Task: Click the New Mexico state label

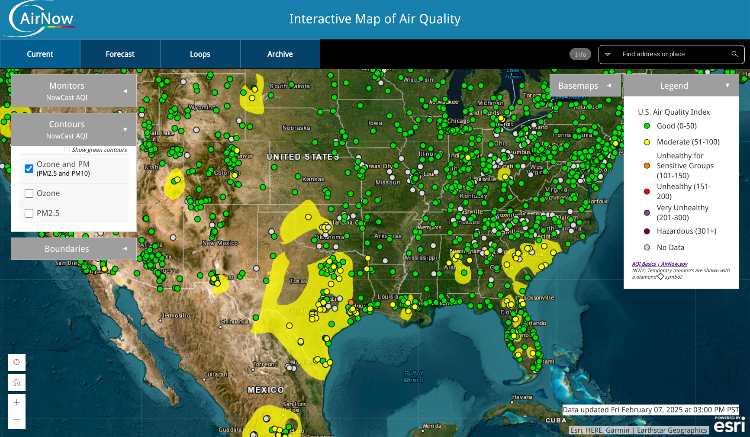Action: (220, 243)
